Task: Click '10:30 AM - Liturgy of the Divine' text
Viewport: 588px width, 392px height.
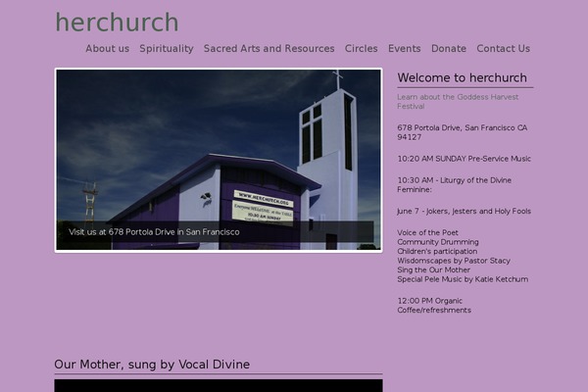Action: [454, 180]
